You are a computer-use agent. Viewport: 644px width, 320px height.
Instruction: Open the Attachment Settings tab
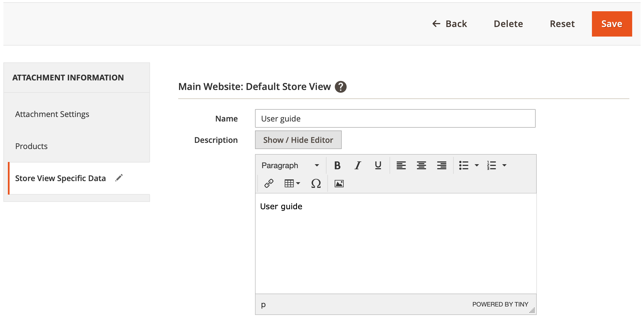(52, 114)
